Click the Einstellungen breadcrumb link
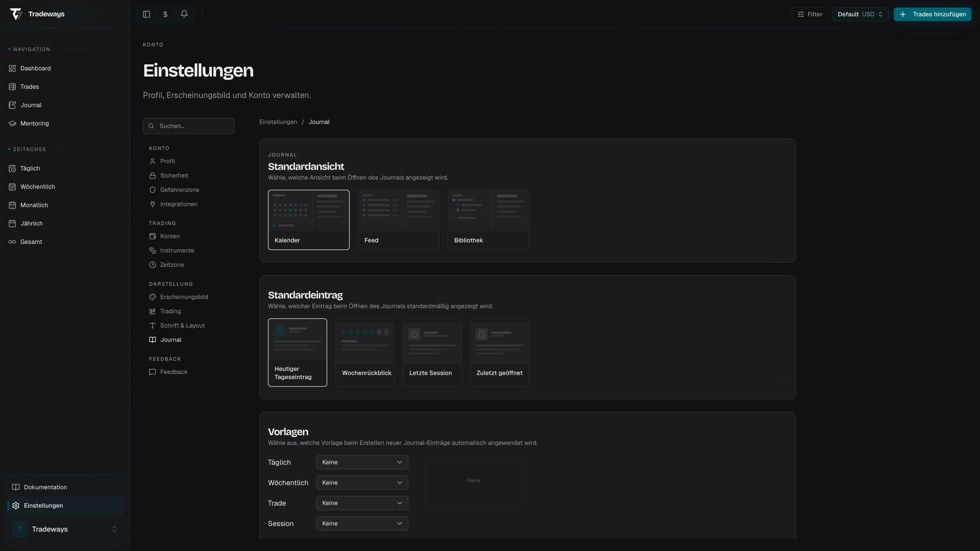This screenshot has width=980, height=551. (x=278, y=122)
